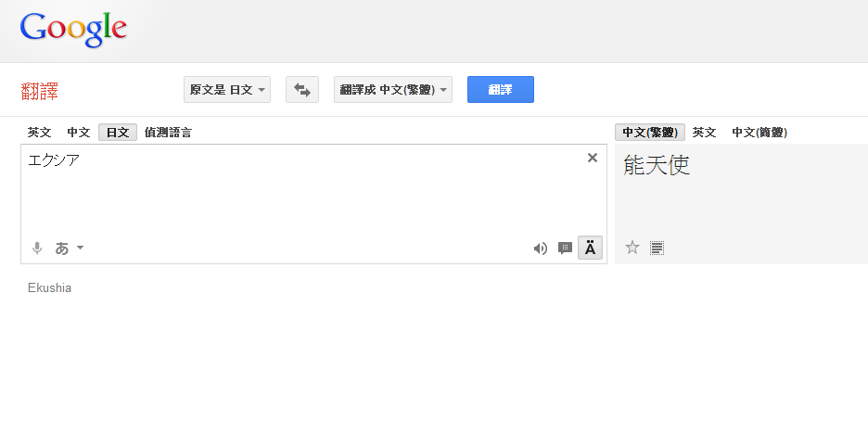
Task: Click the red 翻譯 page title link
Action: click(40, 91)
